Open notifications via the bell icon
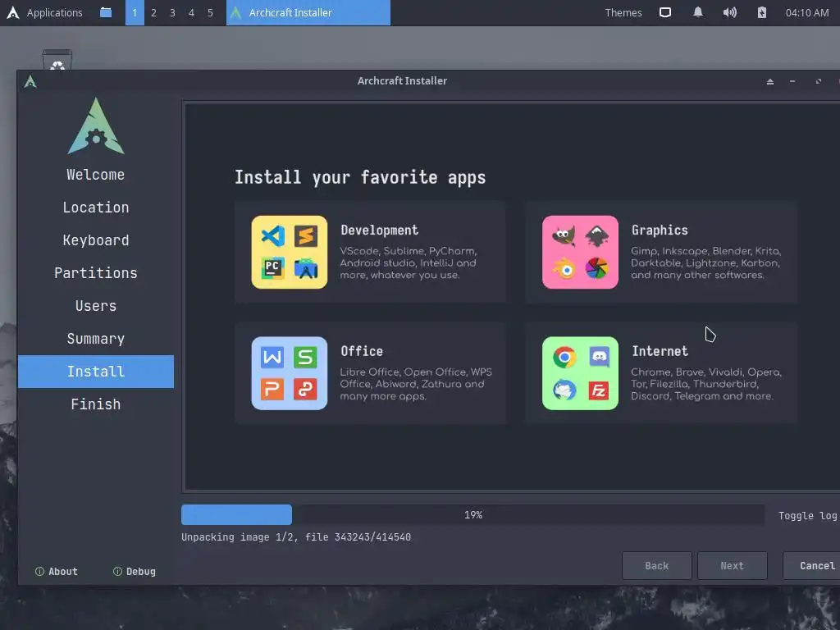This screenshot has width=840, height=630. click(x=697, y=12)
